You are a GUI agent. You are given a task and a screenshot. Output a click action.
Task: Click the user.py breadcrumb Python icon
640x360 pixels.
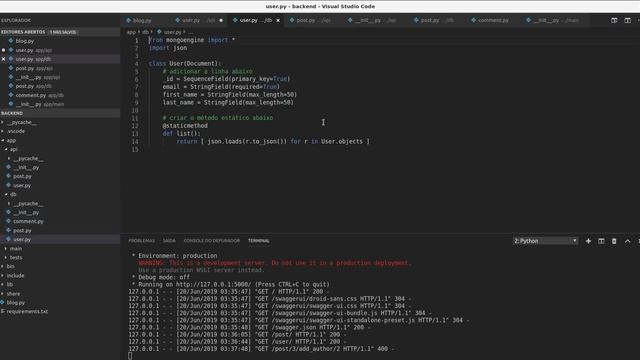159,31
